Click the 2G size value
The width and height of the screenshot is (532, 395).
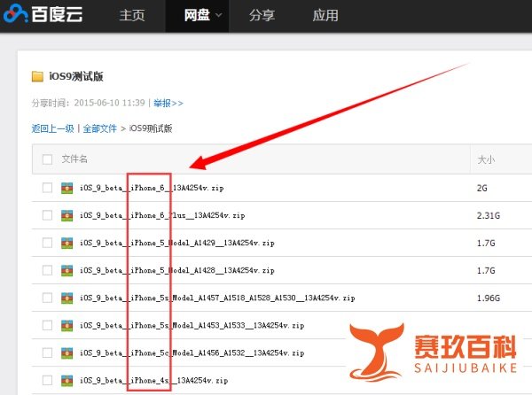point(482,188)
